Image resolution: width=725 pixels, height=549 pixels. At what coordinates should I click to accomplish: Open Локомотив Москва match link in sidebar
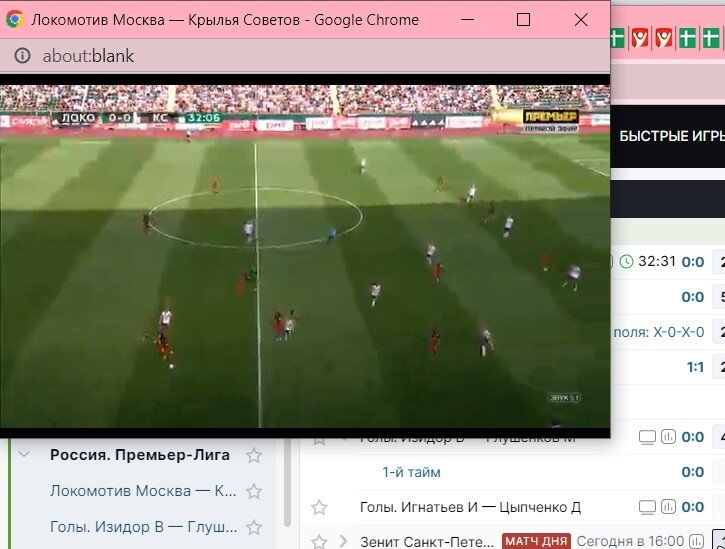[142, 492]
